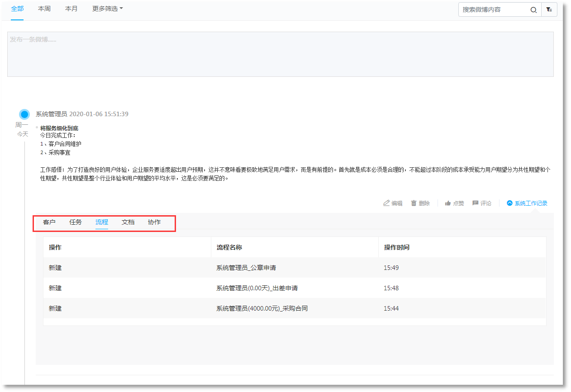The height and width of the screenshot is (392, 571).
Task: Open the 采购合同 workflow entry
Action: tap(262, 308)
